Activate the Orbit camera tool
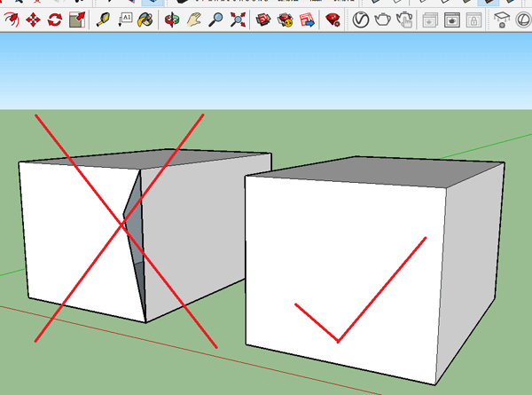Screen dimensions: 532x395 coord(172,20)
